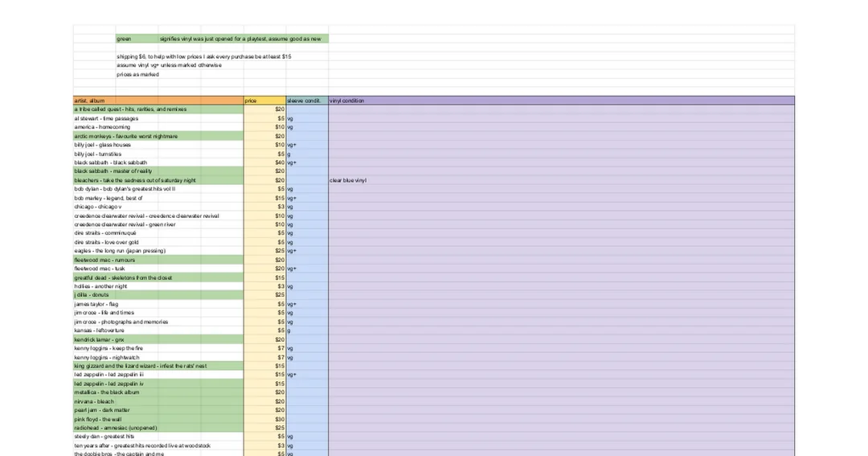Select 'kenny loggins - keep the fire'

tap(158, 348)
